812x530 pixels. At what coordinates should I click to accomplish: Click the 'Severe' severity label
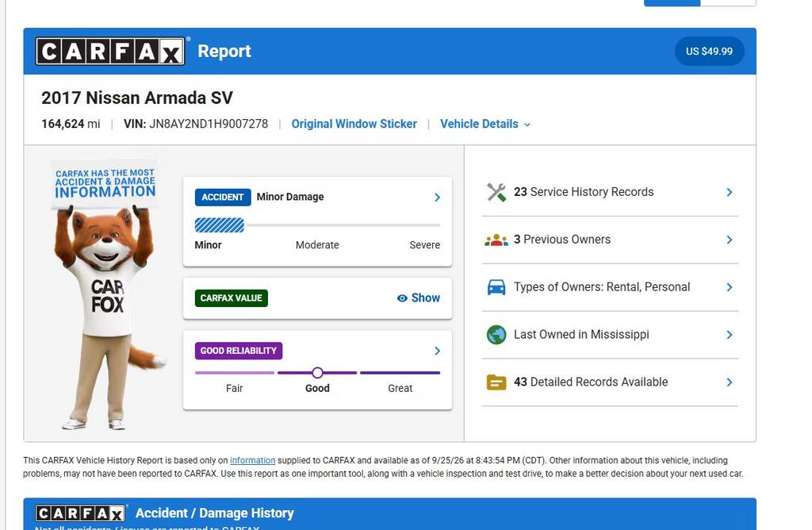point(425,245)
